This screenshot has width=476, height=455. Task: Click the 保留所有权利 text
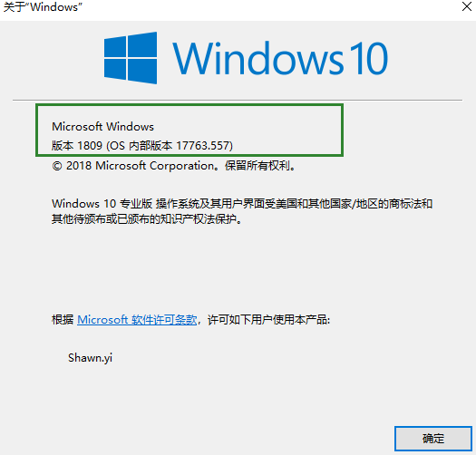257,166
